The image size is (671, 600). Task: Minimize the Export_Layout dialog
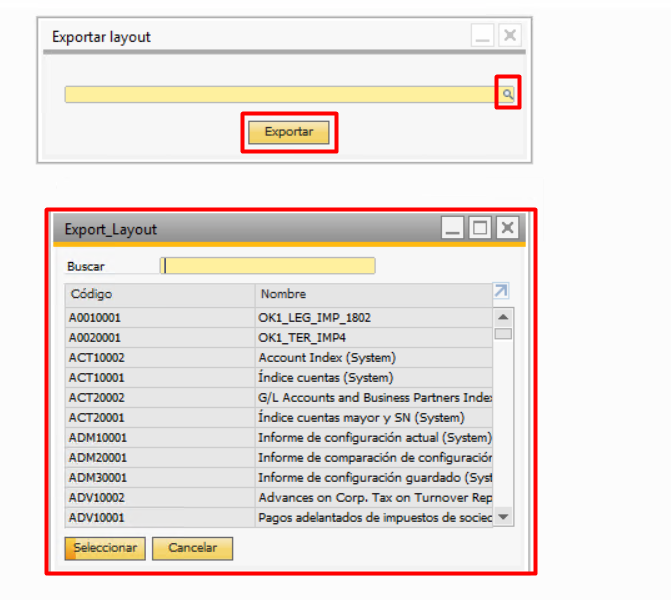coord(454,229)
